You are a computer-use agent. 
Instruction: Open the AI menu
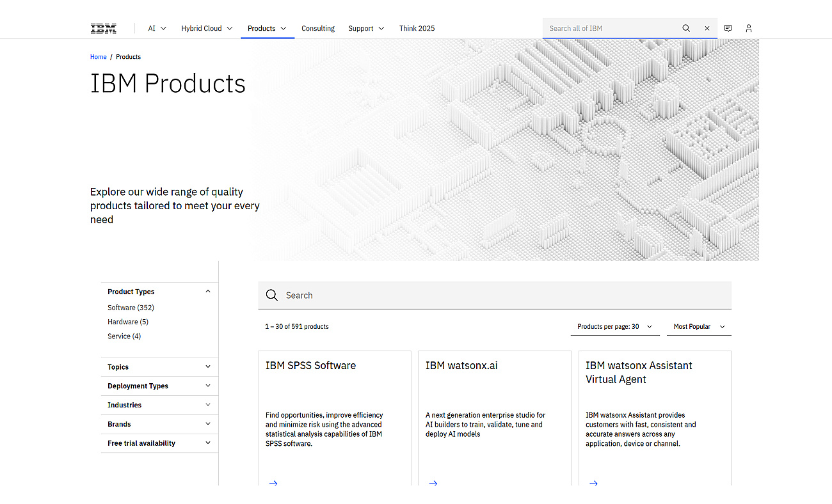157,28
